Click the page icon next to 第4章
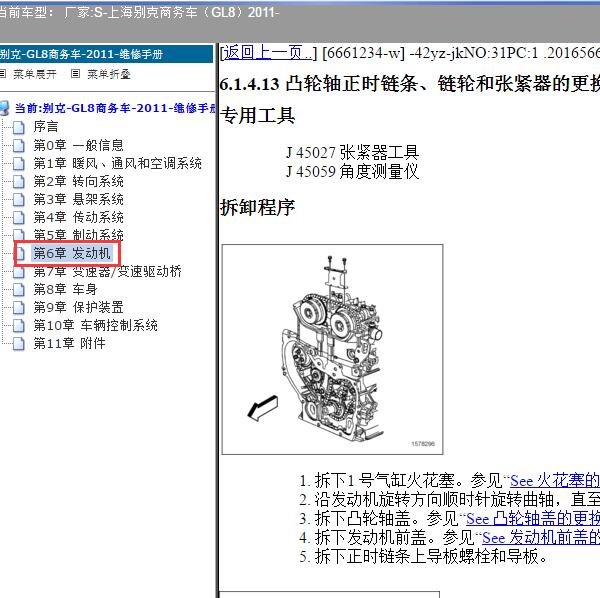The image size is (600, 598). click(18, 218)
